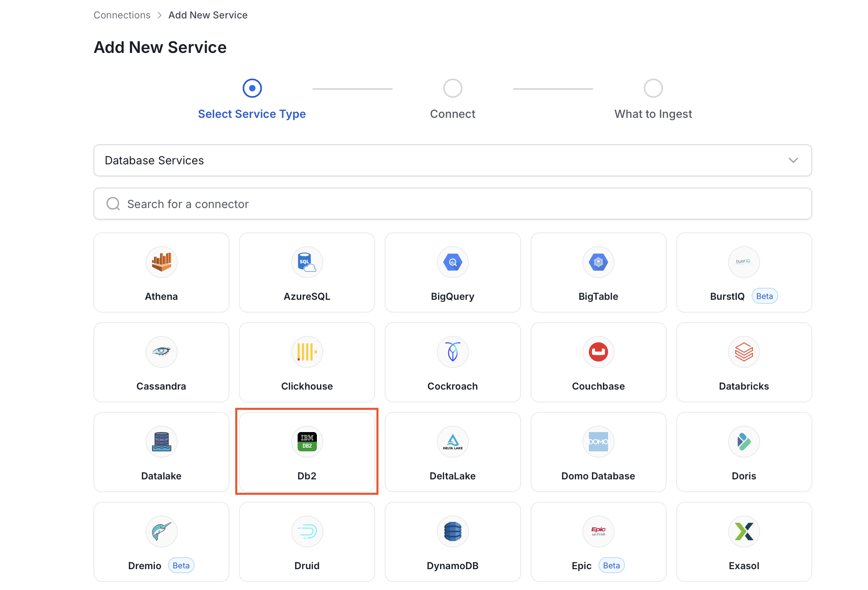Image resolution: width=868 pixels, height=590 pixels.
Task: Click the Epic Beta badge
Action: click(x=611, y=566)
